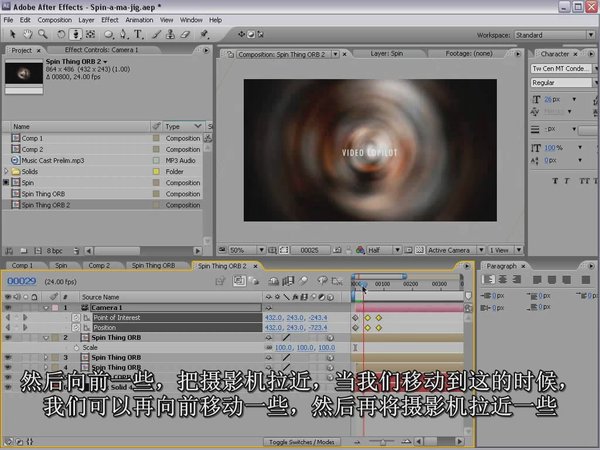The height and width of the screenshot is (450, 600).
Task: Select the Horizontal Type tool
Action: [x=136, y=34]
